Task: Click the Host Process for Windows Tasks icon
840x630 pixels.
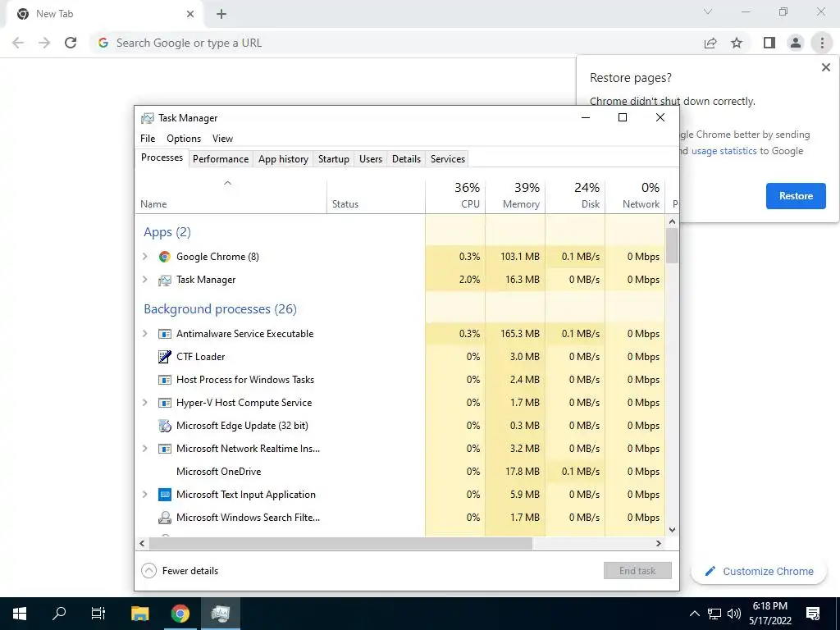Action: pyautogui.click(x=164, y=380)
